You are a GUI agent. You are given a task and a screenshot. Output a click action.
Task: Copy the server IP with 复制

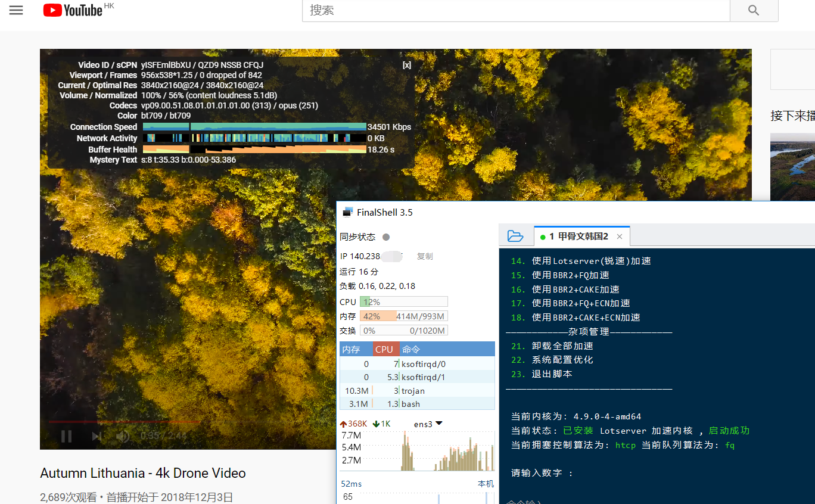pos(425,256)
